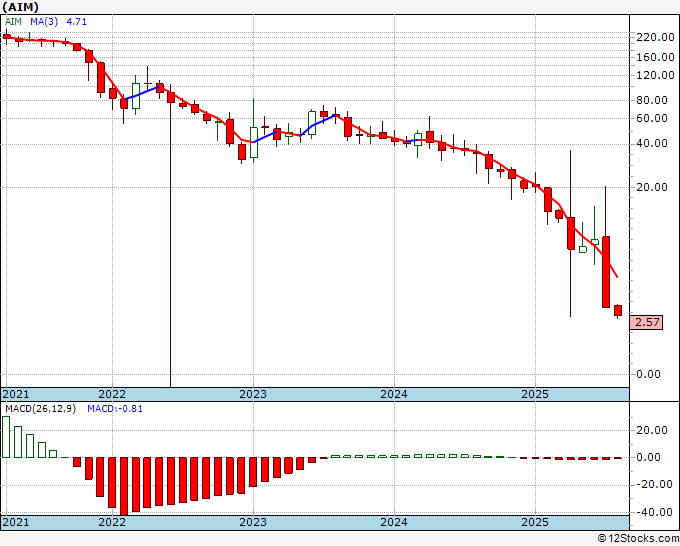Click the MACD:-0.81 value label
Screen dimensions: 680x546
pyautogui.click(x=115, y=409)
